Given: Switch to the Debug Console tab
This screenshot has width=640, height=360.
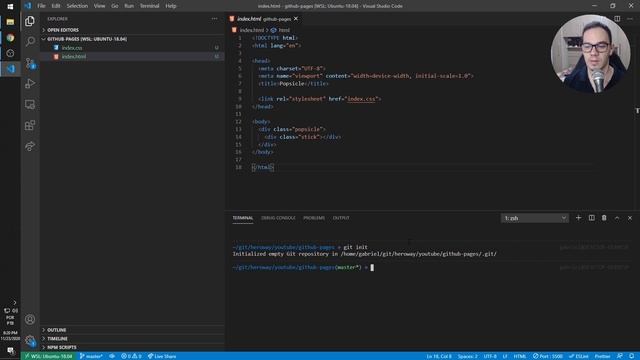Looking at the screenshot, I should coord(278,218).
